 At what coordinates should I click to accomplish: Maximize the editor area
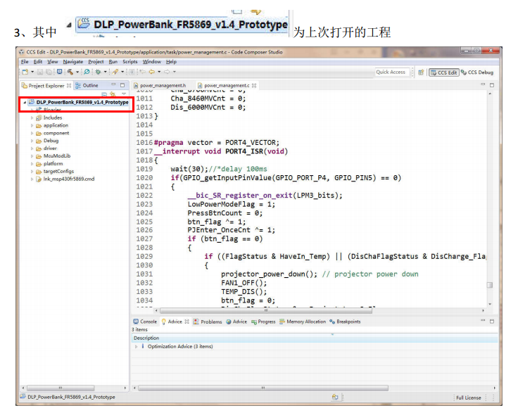492,85
